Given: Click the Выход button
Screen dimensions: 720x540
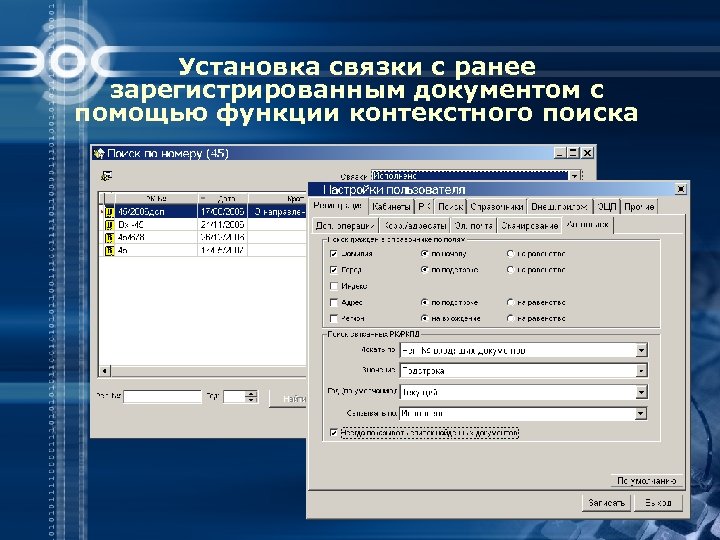Looking at the screenshot, I should point(658,503).
